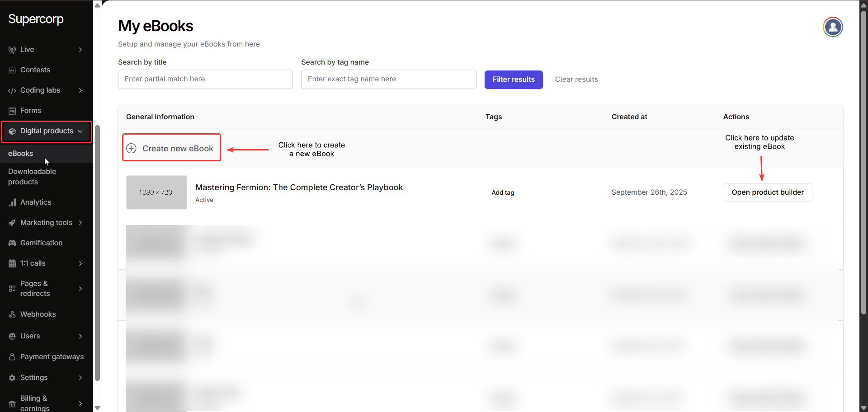This screenshot has width=868, height=412.
Task: Click the Forms sidebar icon
Action: click(12, 111)
